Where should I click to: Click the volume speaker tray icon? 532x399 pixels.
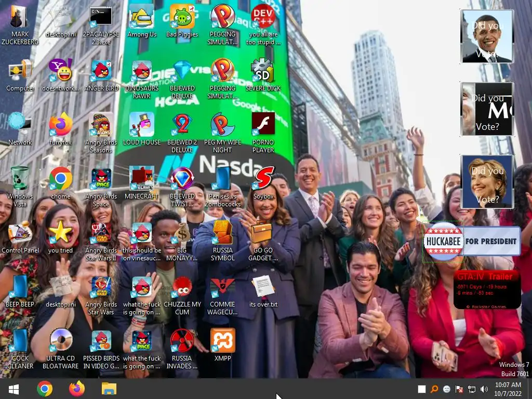[x=484, y=389]
